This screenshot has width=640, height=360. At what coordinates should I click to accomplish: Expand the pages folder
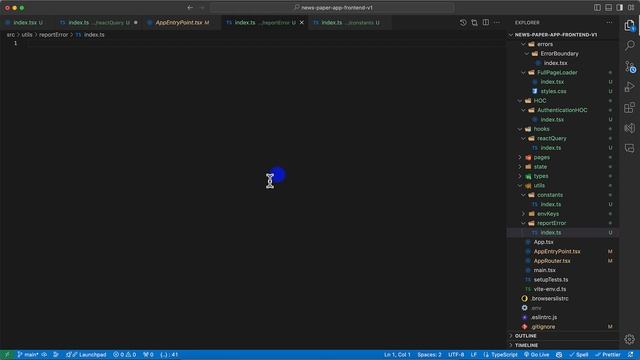(520, 157)
